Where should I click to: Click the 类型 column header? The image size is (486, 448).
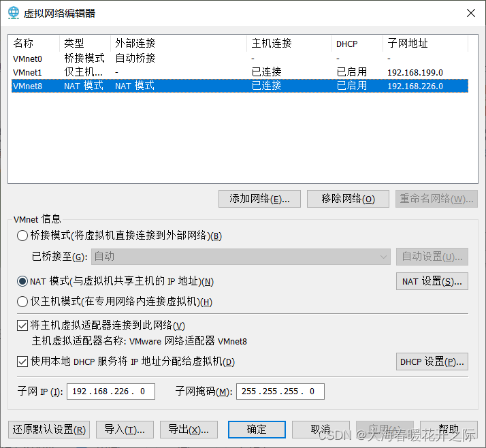tap(85, 43)
